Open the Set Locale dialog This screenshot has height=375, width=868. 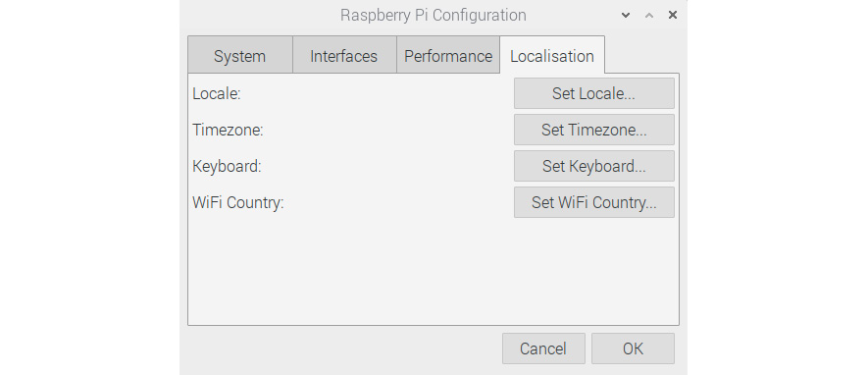[x=594, y=93]
